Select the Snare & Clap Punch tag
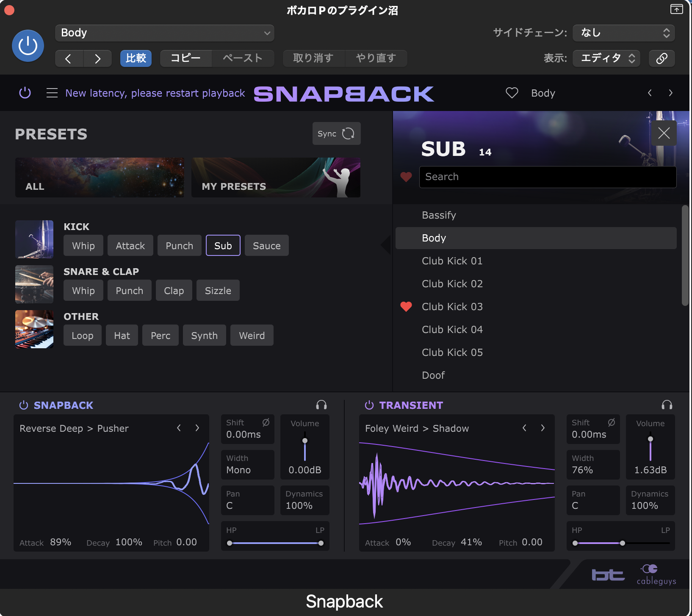Image resolution: width=692 pixels, height=616 pixels. point(130,291)
